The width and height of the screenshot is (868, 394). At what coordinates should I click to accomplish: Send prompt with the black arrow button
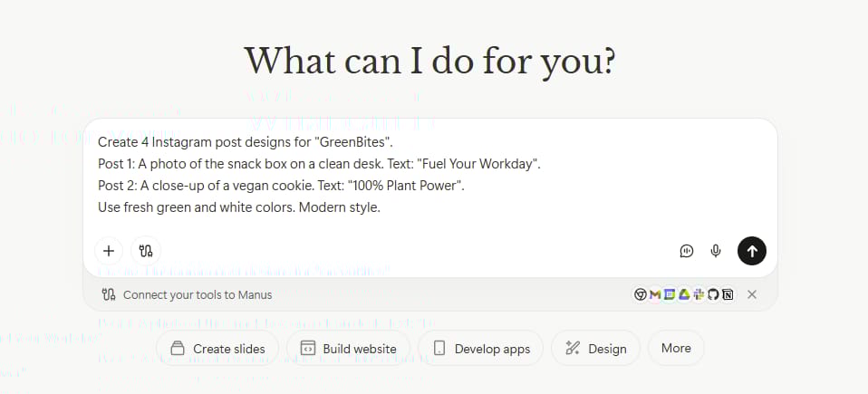click(x=752, y=251)
